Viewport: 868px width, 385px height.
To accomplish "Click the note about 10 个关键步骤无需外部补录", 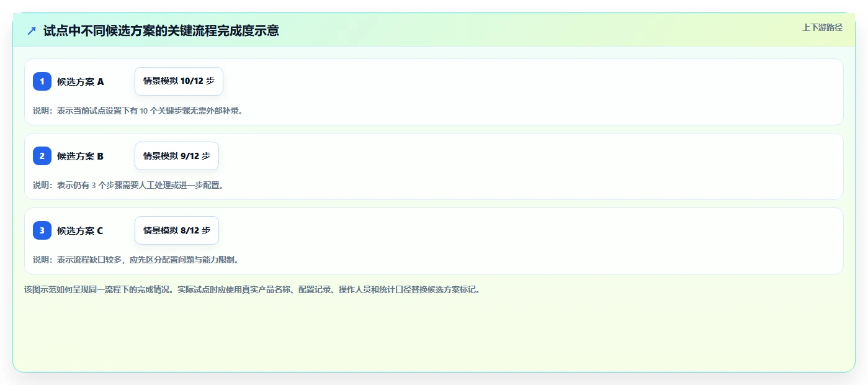I will 138,111.
